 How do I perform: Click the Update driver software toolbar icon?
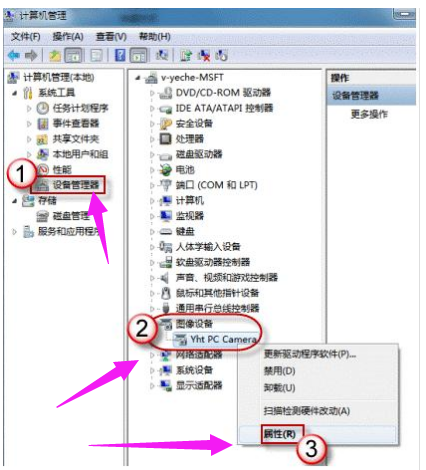coord(186,55)
